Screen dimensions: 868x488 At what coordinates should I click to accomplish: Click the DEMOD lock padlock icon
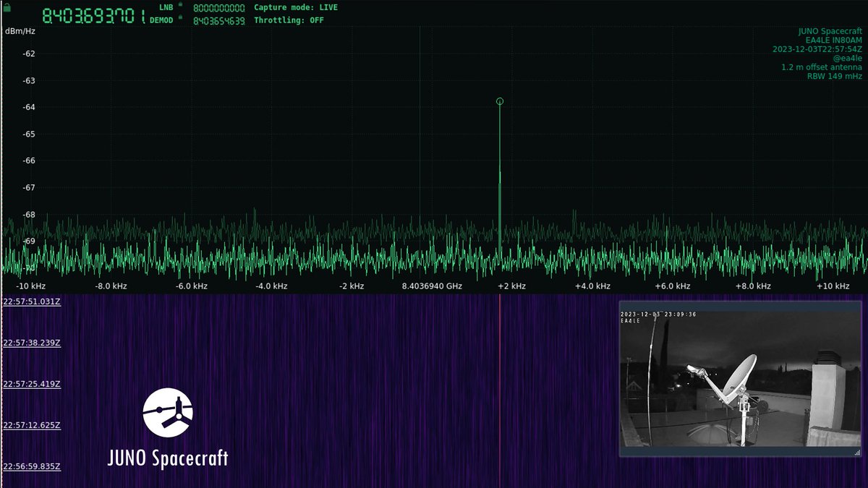[180, 18]
